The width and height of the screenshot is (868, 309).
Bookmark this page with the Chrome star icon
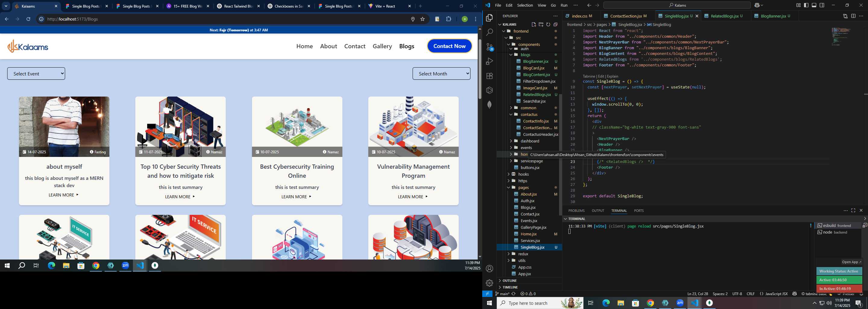tap(423, 19)
